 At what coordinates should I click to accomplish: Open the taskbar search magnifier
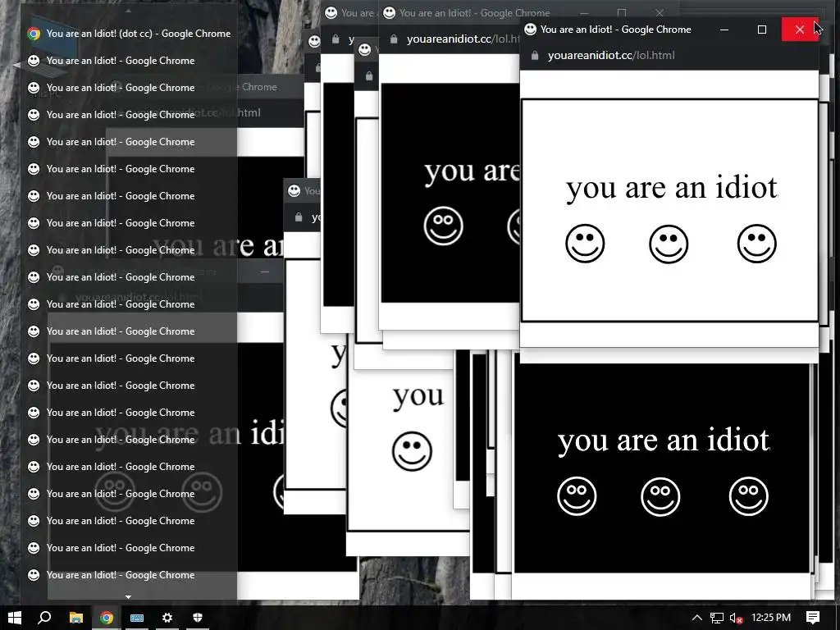44,618
